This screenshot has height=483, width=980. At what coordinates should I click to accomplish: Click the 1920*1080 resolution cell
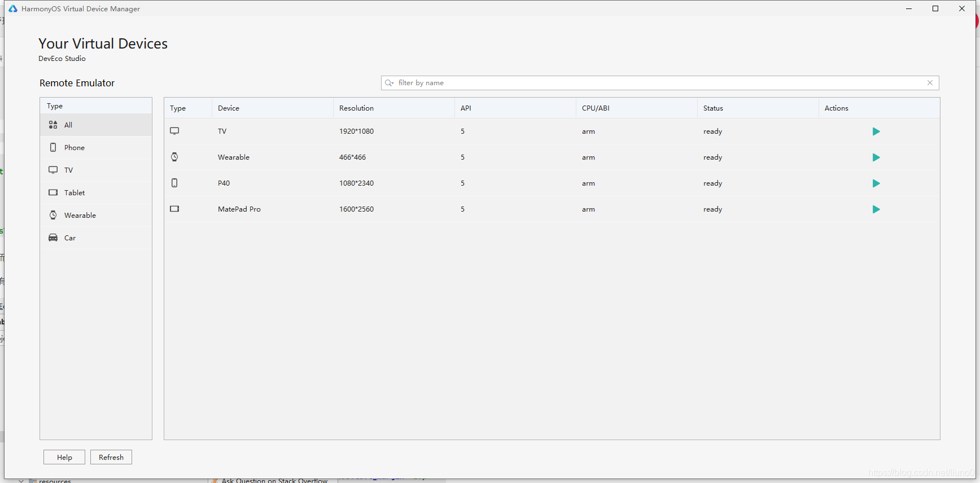[356, 131]
